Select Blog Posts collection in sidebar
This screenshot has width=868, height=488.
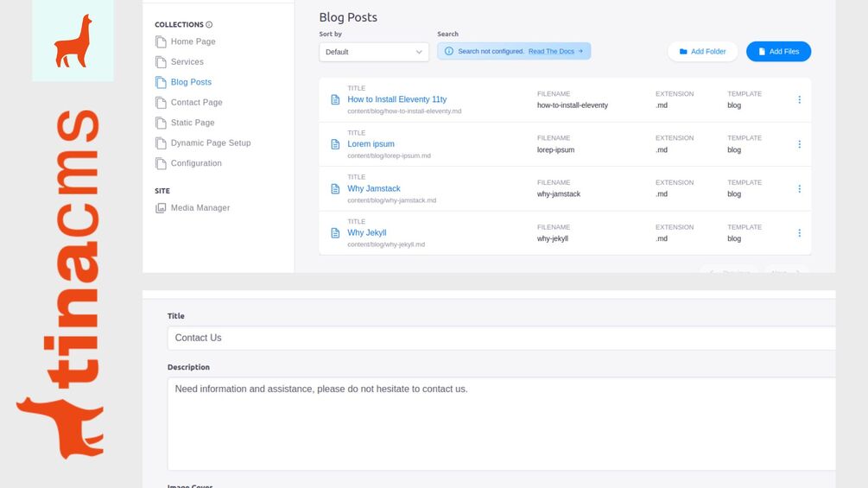[191, 82]
